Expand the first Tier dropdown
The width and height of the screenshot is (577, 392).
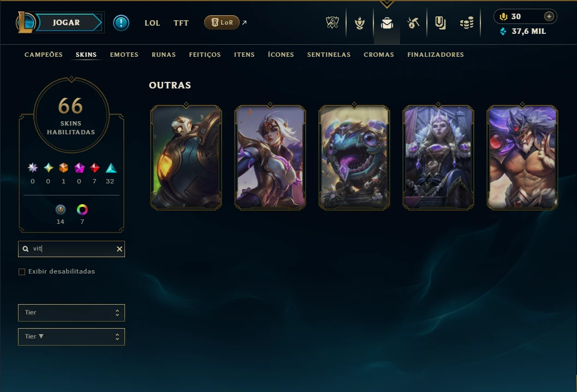coord(72,312)
